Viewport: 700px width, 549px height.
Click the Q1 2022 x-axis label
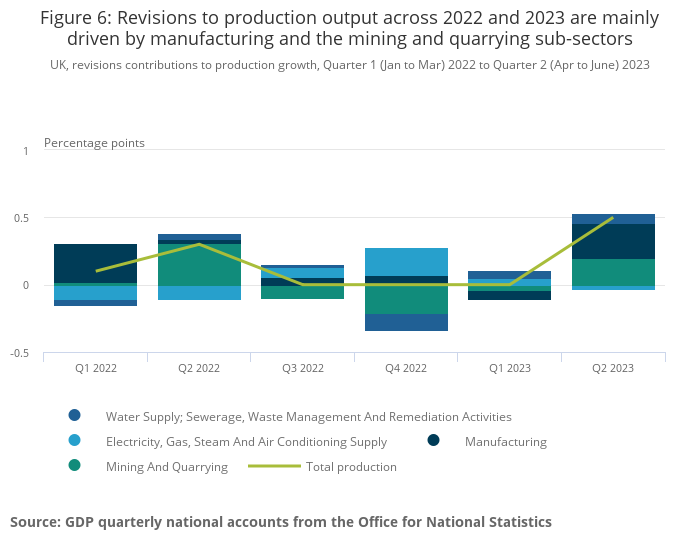coord(95,368)
